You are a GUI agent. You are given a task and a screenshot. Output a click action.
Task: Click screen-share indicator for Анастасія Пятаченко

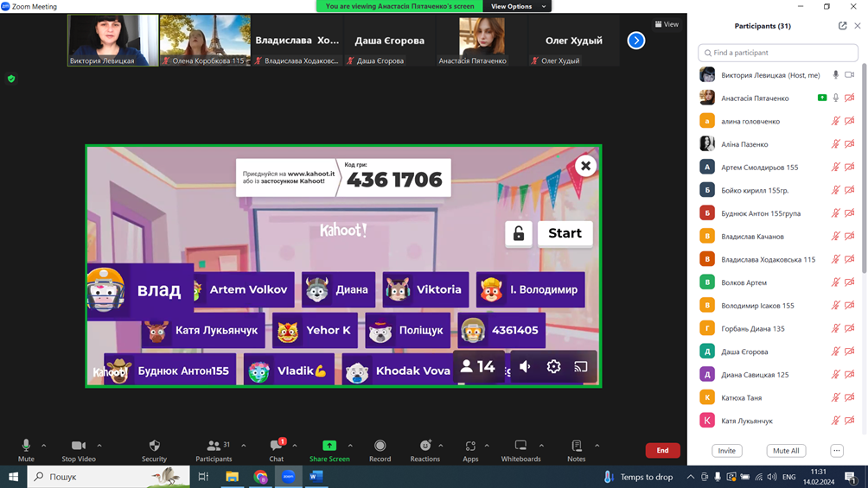point(822,98)
